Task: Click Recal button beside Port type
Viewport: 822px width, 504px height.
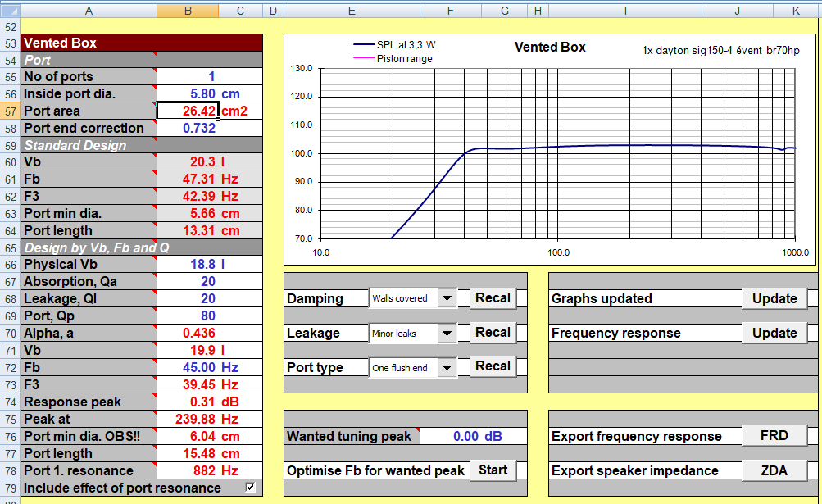Action: [x=493, y=366]
